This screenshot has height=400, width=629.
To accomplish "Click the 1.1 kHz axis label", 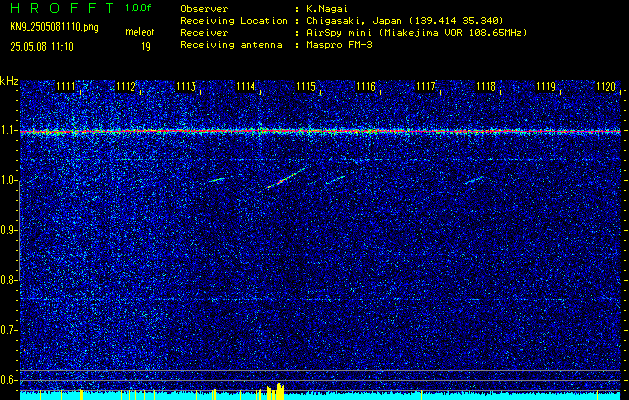I will pos(8,131).
